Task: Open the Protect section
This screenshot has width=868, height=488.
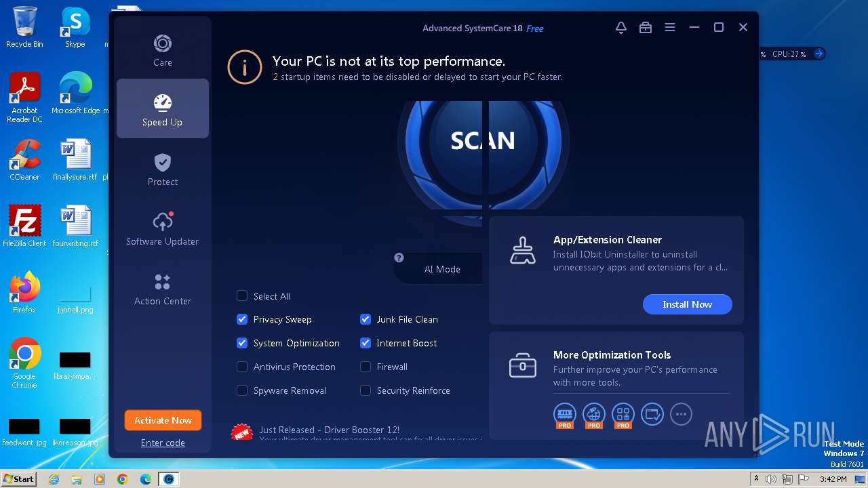Action: coord(163,169)
